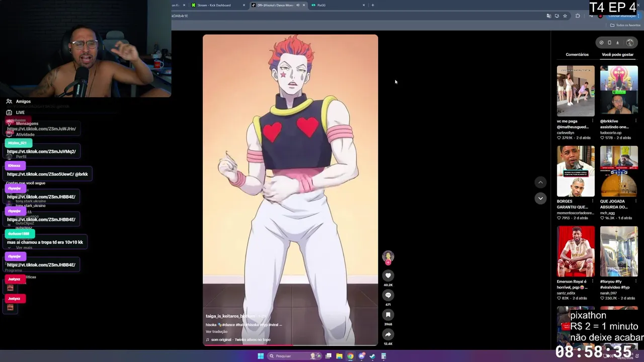Screen dimensions: 644x362
Task: Open options for #foryou #fy video
Action: tap(635, 282)
